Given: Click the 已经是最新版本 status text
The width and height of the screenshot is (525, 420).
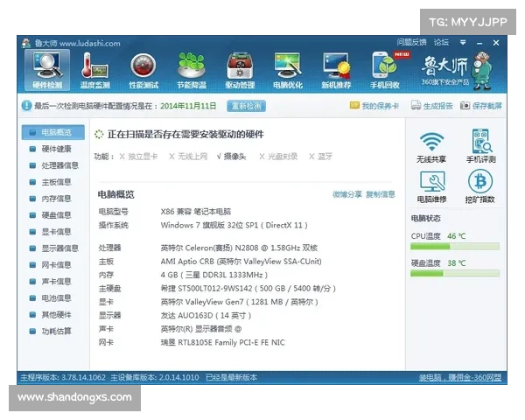Looking at the screenshot, I should point(231,377).
